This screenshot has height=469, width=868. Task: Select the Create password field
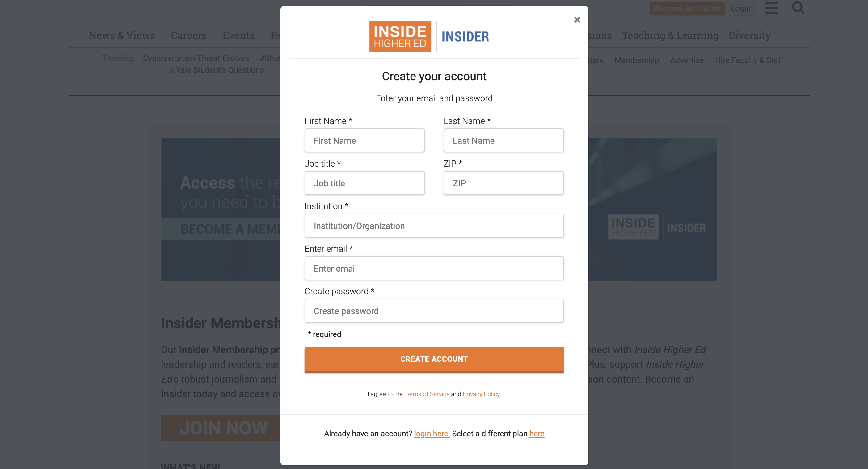[x=434, y=311]
